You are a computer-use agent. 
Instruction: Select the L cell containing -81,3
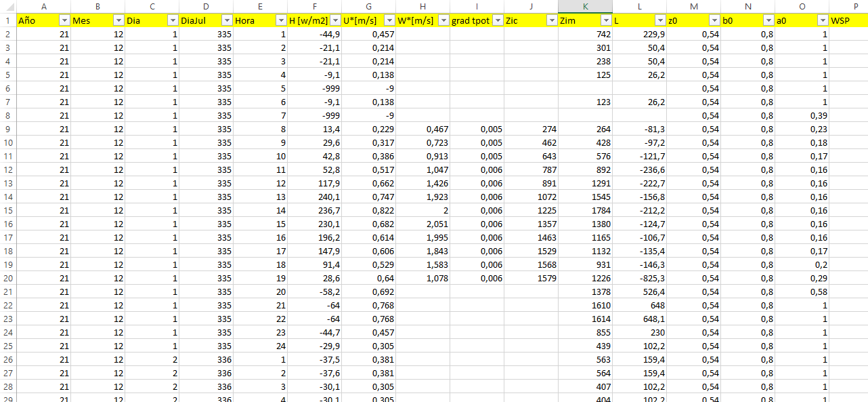639,129
